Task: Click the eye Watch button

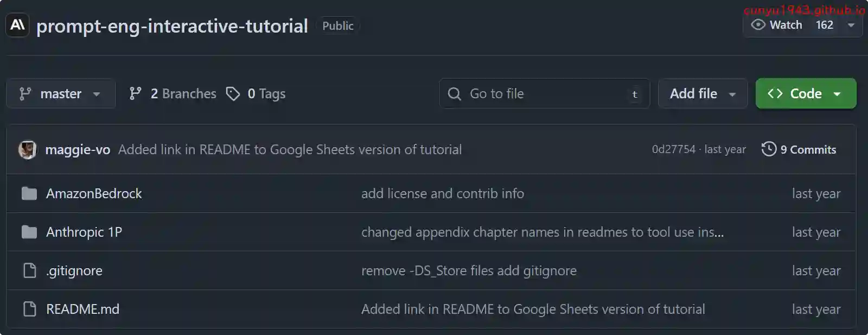Action: (x=777, y=25)
